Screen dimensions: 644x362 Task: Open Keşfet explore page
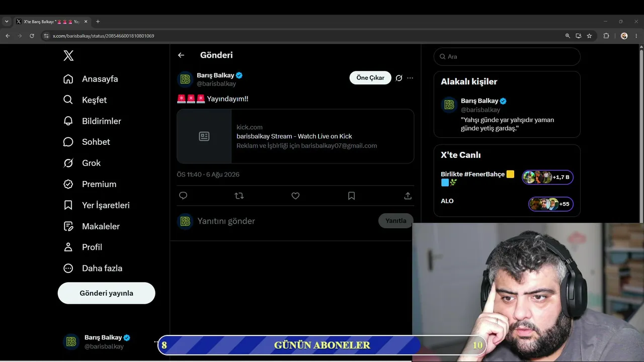click(85, 100)
